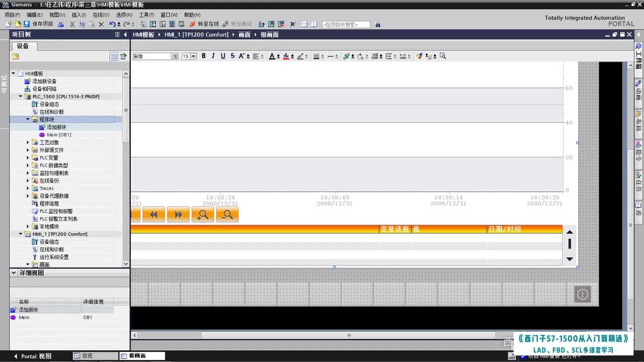Click the cut scissors icon
The image size is (644, 362).
tap(72, 24)
